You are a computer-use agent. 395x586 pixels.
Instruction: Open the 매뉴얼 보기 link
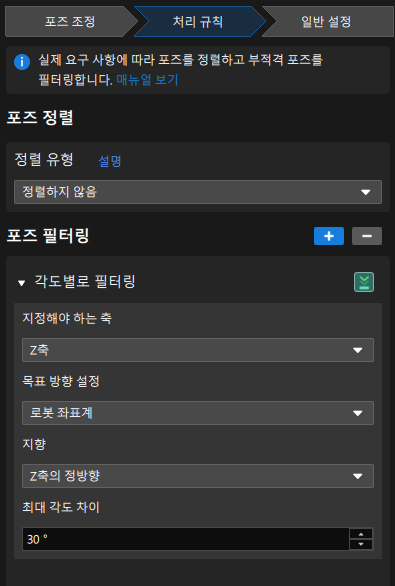[147, 80]
